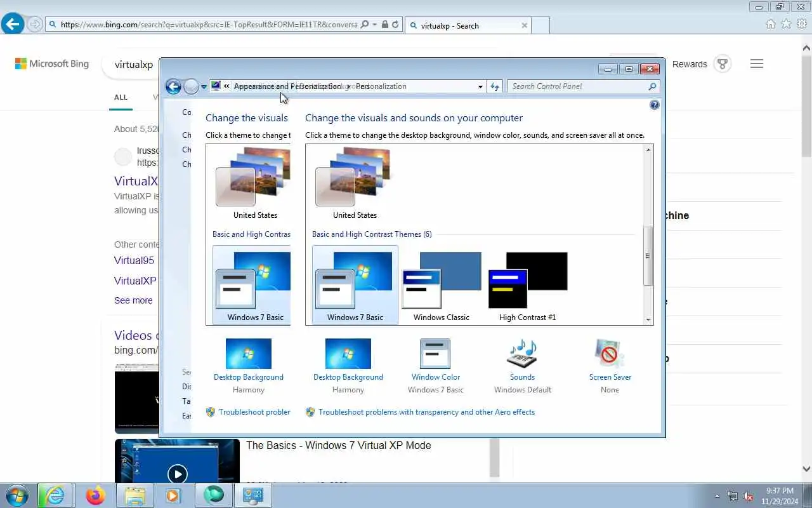Go back in Internet Explorer
The height and width of the screenshot is (508, 812).
coord(13,25)
